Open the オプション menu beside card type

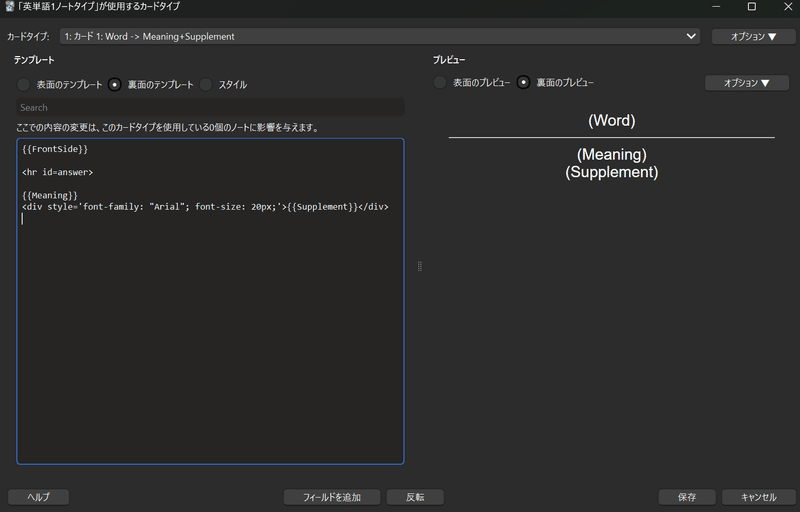click(x=753, y=36)
